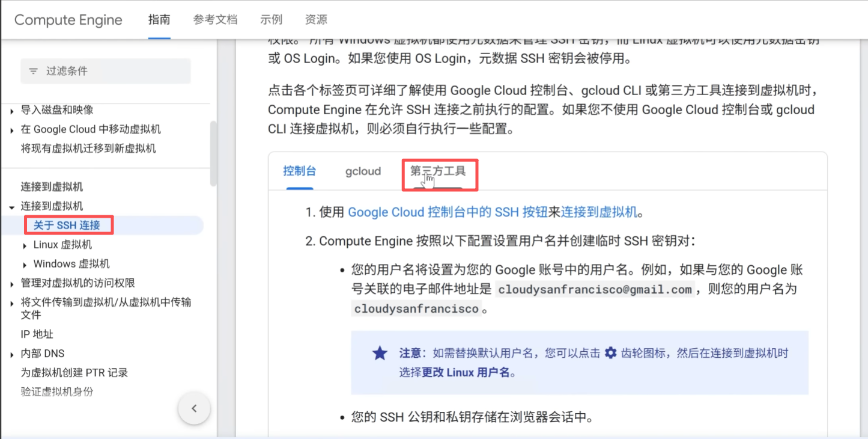Image resolution: width=868 pixels, height=439 pixels.
Task: Open the IP 地址 sidebar page
Action: pos(37,334)
